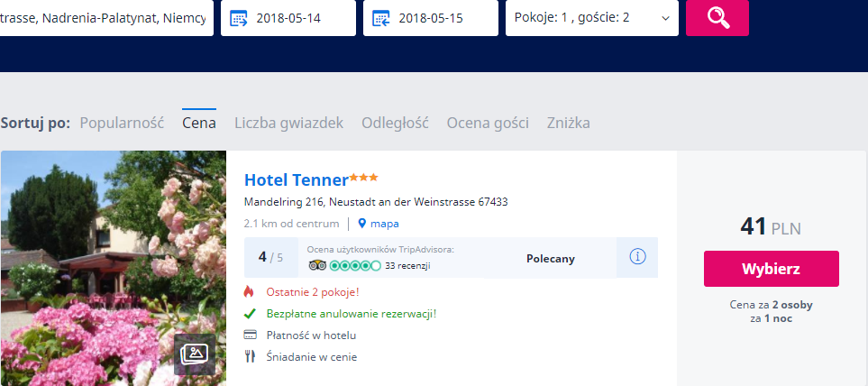Image resolution: width=868 pixels, height=386 pixels.
Task: Click the map pin icon beside mapa
Action: click(x=362, y=224)
